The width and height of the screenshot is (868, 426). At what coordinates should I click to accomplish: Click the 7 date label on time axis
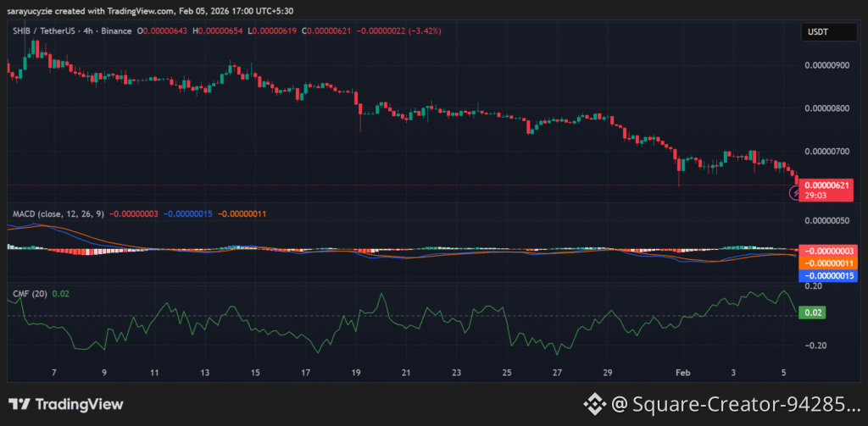(x=53, y=373)
